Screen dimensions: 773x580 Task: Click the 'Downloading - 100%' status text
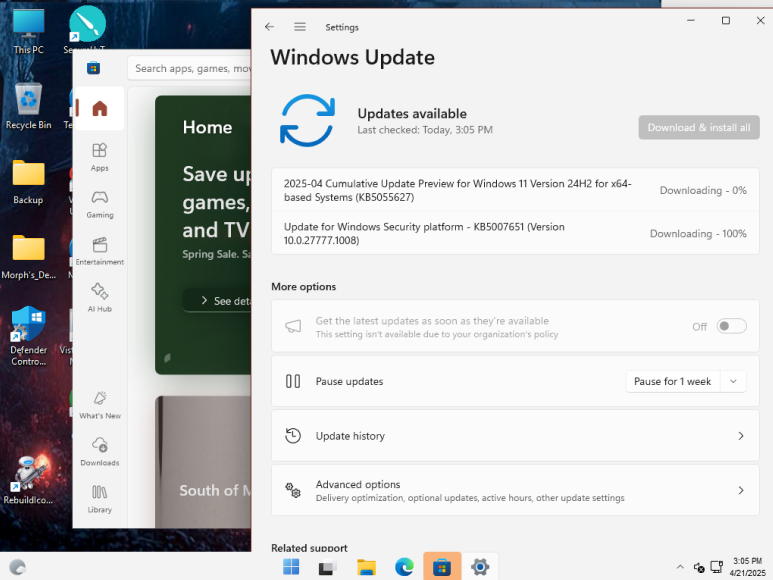coord(698,234)
